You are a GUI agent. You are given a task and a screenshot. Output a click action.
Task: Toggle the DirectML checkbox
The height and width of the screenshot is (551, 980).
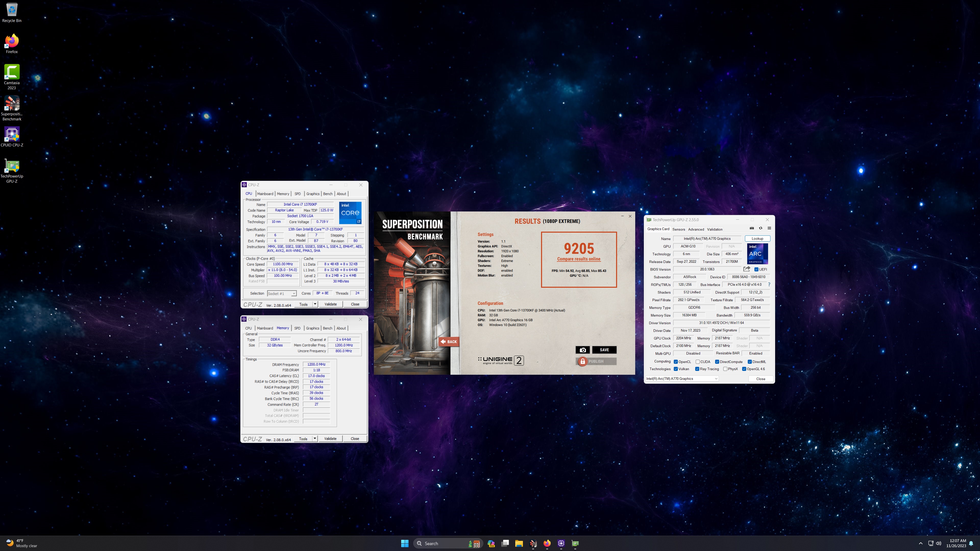click(x=750, y=362)
